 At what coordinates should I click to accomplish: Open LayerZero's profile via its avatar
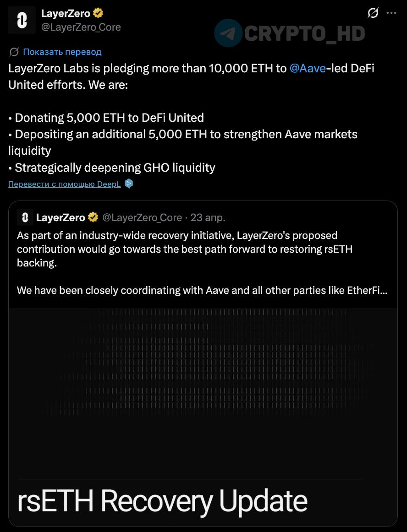(22, 20)
